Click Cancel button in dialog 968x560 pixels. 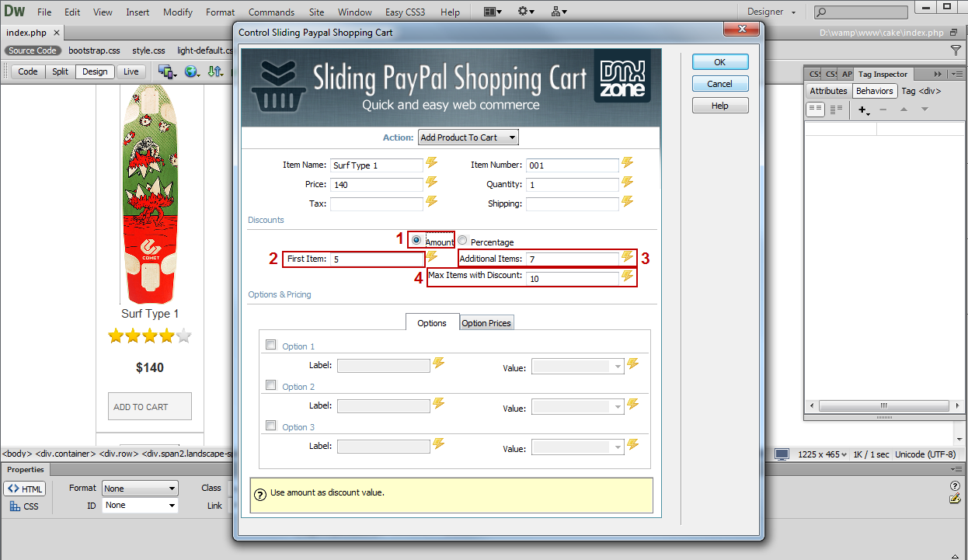(720, 84)
